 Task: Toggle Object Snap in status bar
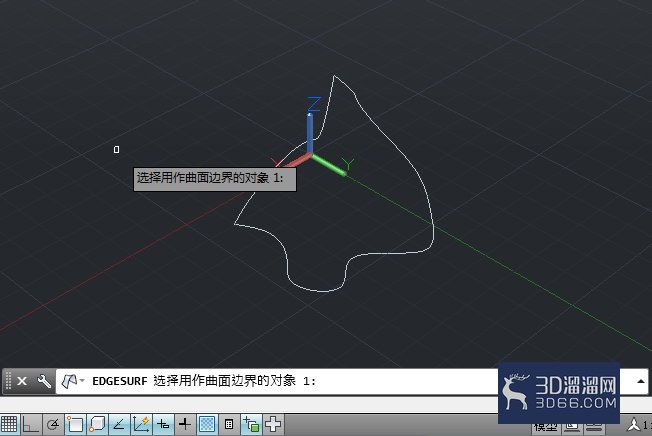pos(75,424)
